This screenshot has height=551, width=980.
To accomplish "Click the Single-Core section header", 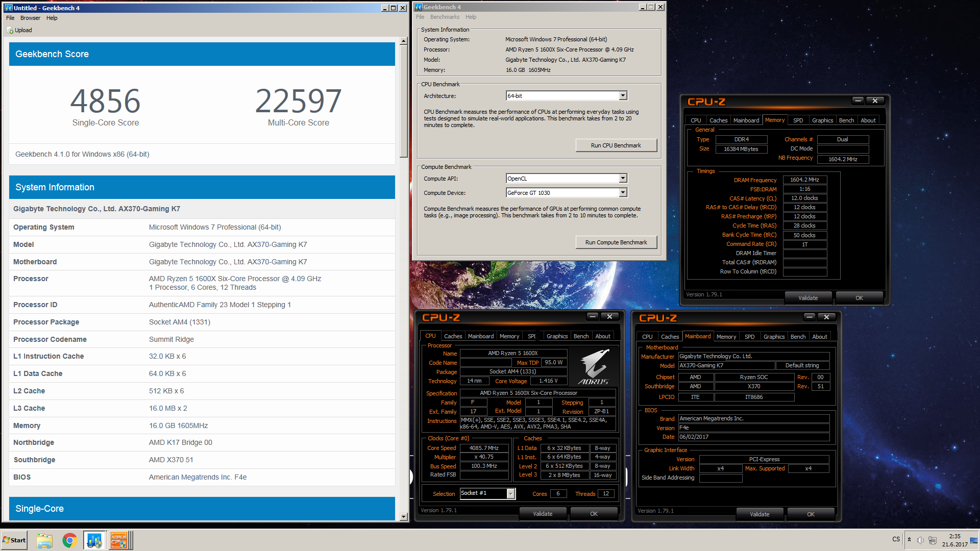I will [202, 509].
